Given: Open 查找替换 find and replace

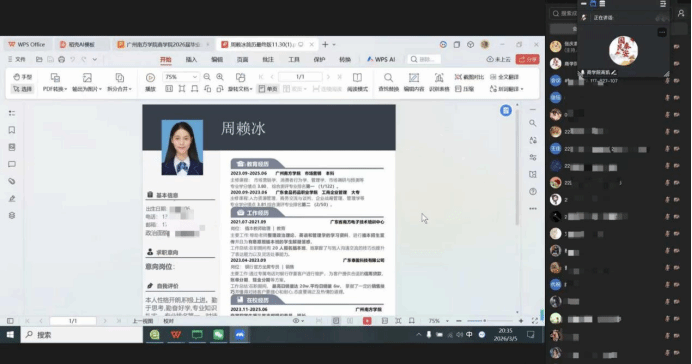Looking at the screenshot, I should [388, 83].
